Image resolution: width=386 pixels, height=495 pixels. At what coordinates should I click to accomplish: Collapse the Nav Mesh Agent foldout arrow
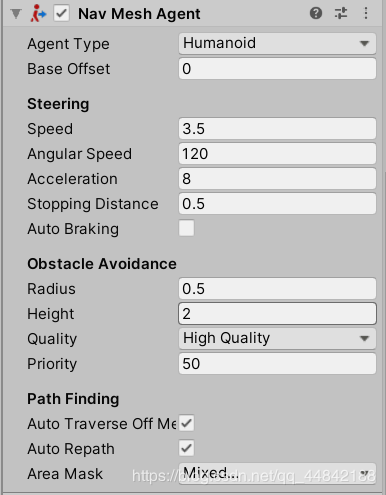pyautogui.click(x=16, y=14)
